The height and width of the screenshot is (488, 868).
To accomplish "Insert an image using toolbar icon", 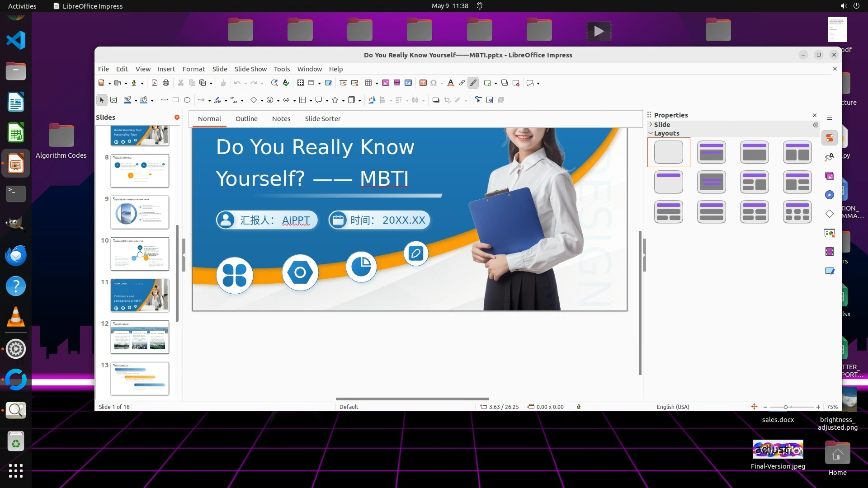I will (386, 83).
